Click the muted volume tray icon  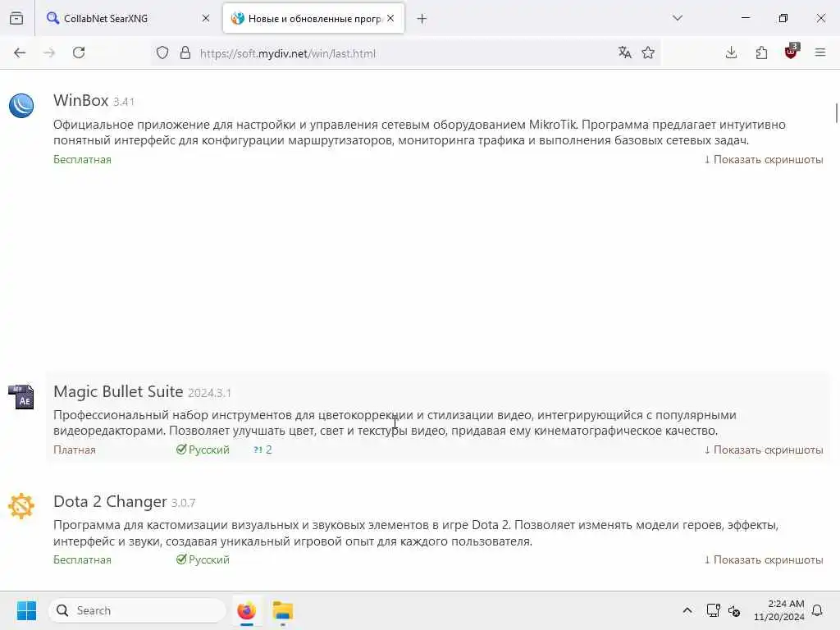(x=734, y=610)
